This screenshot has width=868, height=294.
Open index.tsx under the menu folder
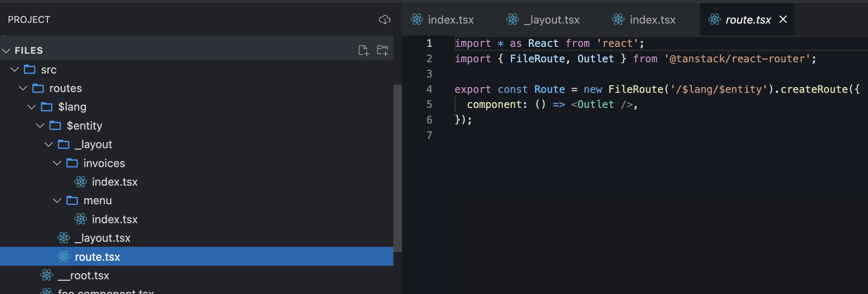(114, 219)
